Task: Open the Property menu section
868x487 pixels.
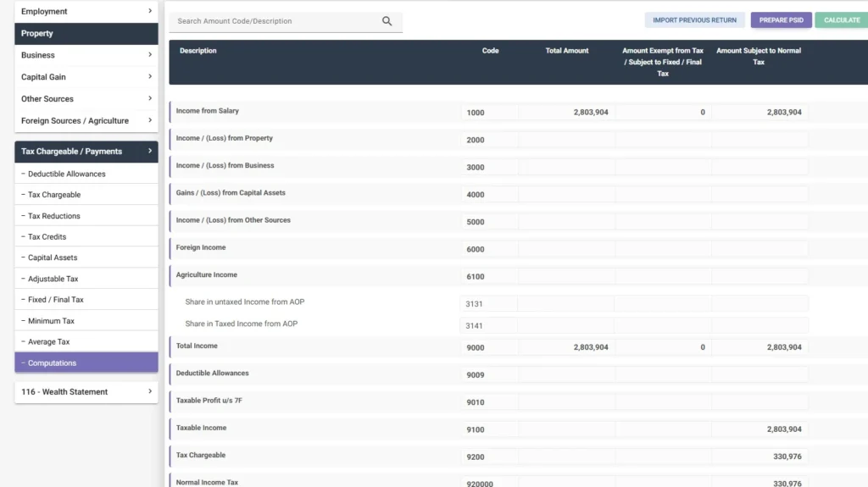Action: (x=86, y=33)
